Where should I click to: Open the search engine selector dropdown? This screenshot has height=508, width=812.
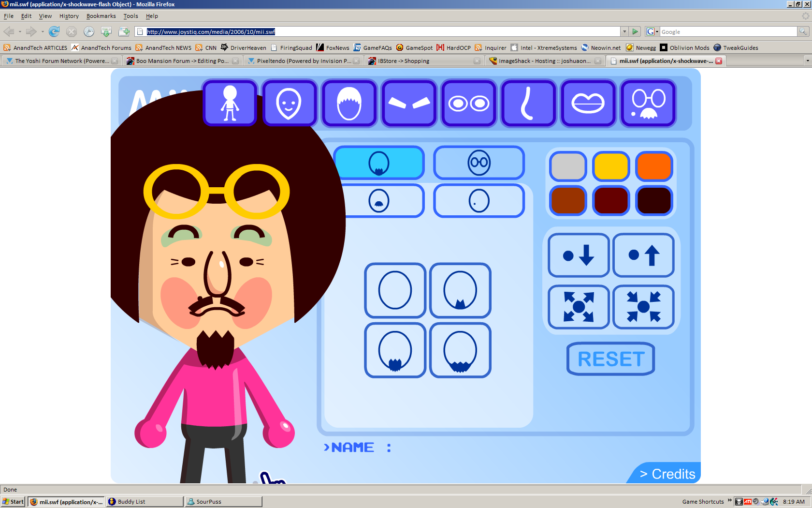point(652,32)
